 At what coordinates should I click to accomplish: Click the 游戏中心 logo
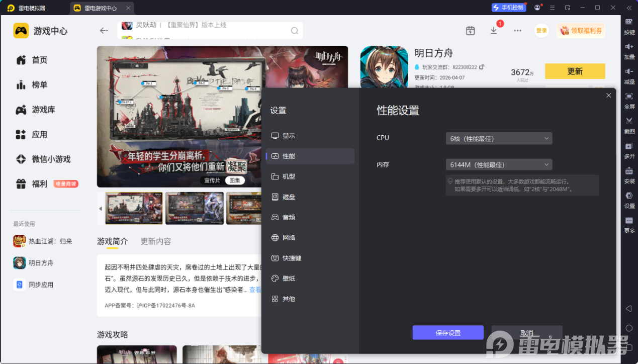pyautogui.click(x=40, y=31)
